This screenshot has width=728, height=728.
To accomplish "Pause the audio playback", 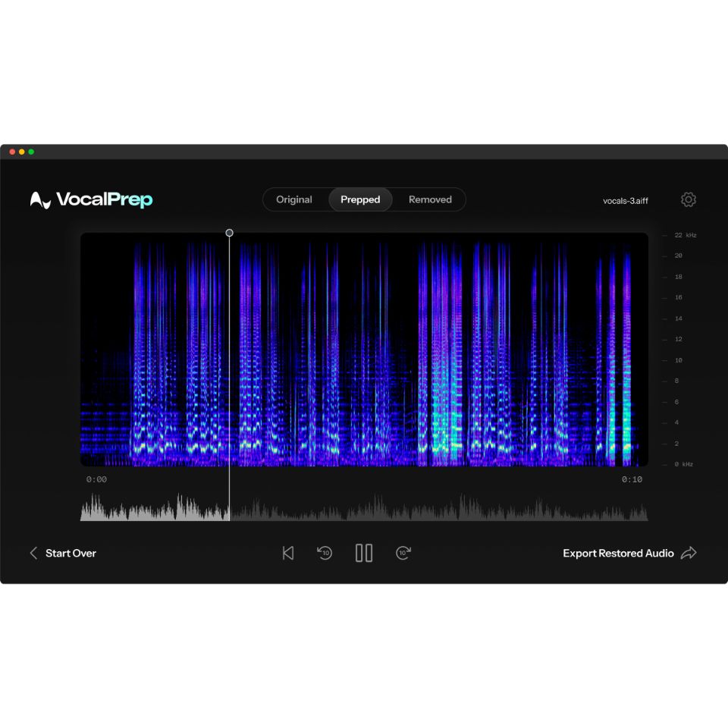I will (364, 553).
